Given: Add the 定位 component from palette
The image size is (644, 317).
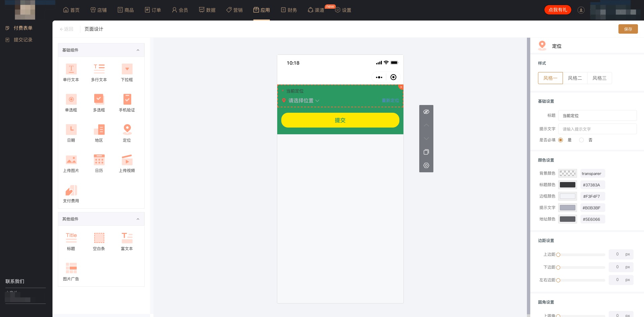Looking at the screenshot, I should (127, 133).
